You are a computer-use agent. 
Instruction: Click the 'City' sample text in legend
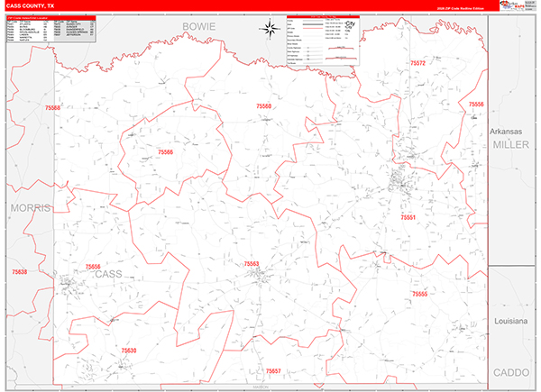tap(351, 23)
